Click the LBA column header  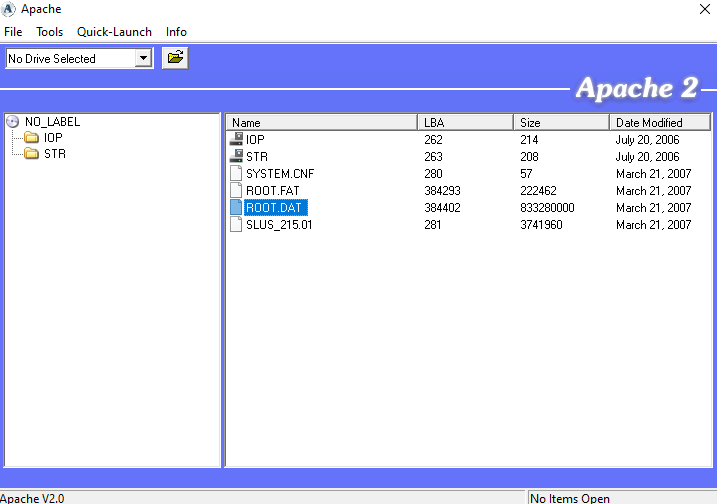[x=464, y=122]
